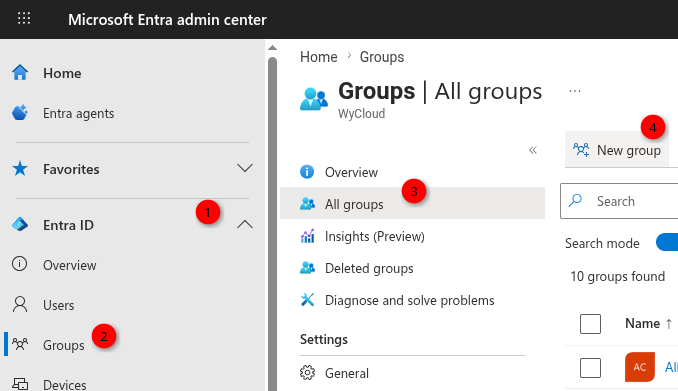Click the Insights chart icon
The width and height of the screenshot is (678, 391).
307,236
